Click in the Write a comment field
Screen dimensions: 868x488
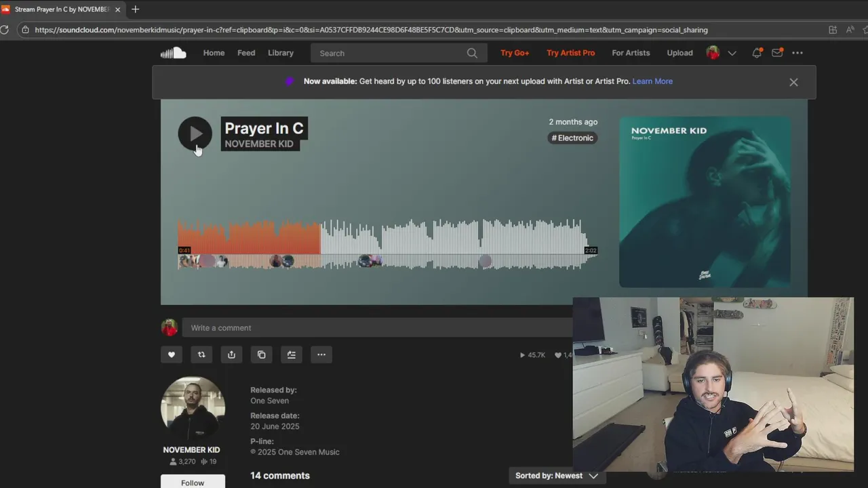(x=378, y=328)
